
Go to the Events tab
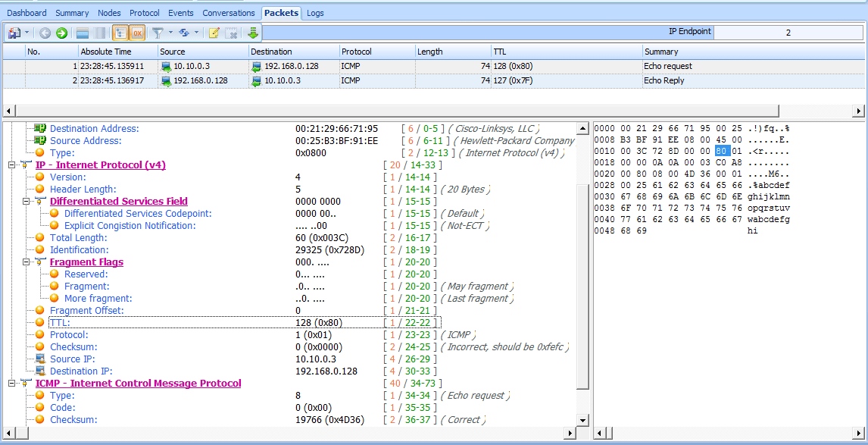coord(180,13)
